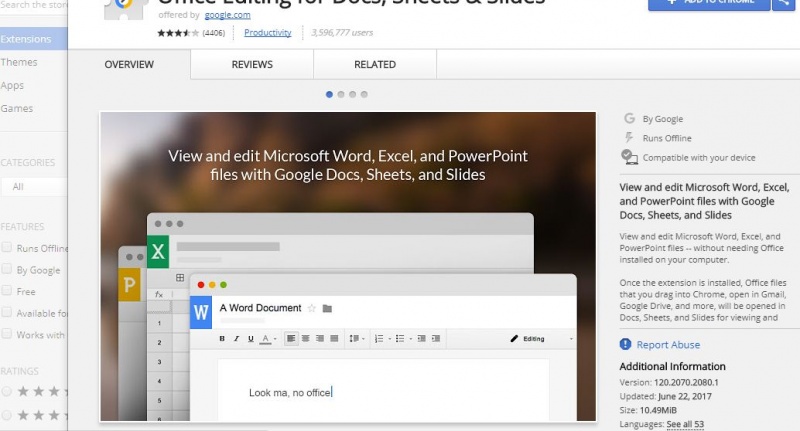The width and height of the screenshot is (800, 431).
Task: Enable the Free filter checkbox
Action: coord(7,290)
